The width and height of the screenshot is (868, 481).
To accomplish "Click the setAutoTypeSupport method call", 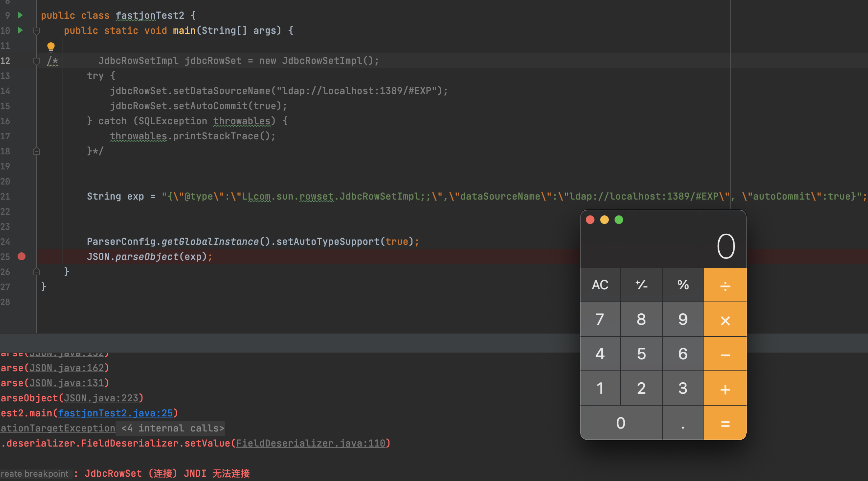I will 328,242.
